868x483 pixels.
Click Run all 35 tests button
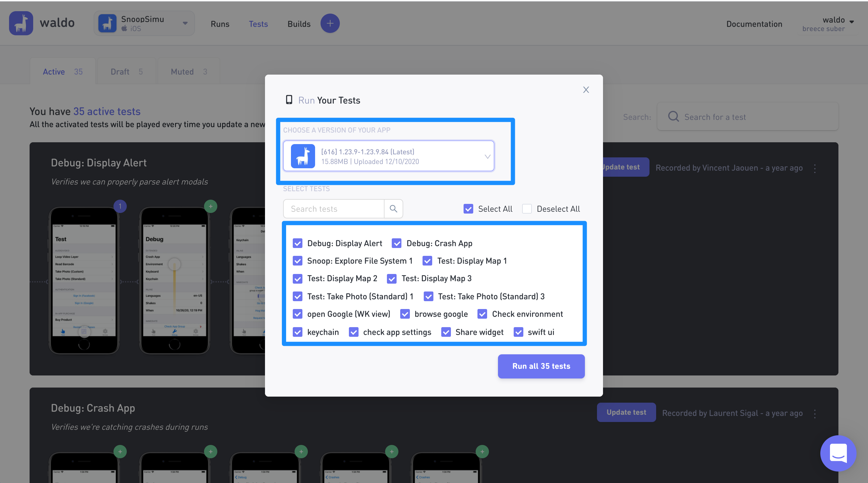coord(541,366)
